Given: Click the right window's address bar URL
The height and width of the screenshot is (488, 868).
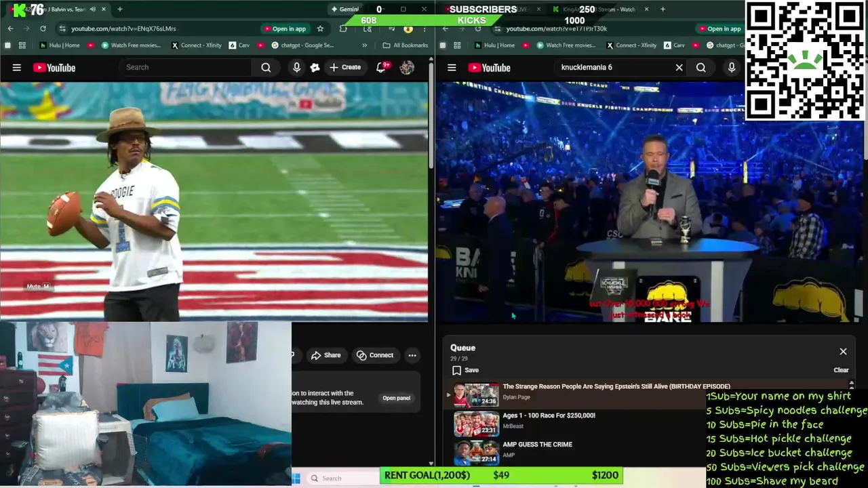Looking at the screenshot, I should pos(556,28).
